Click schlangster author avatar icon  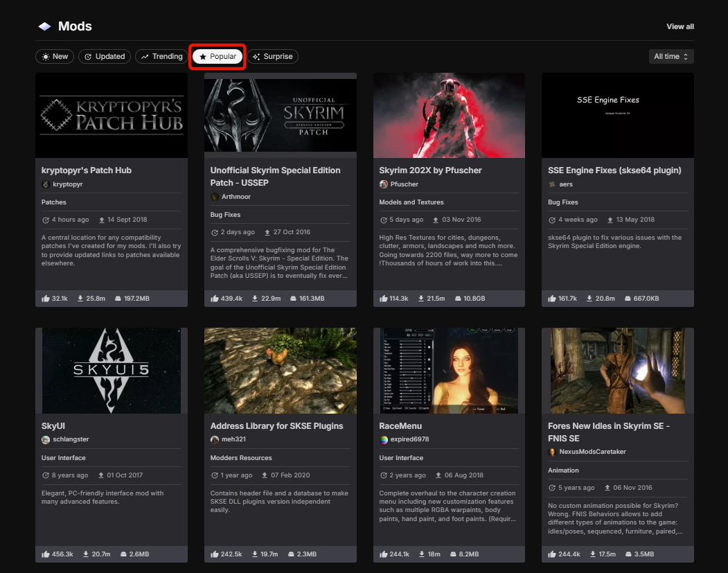coord(46,440)
